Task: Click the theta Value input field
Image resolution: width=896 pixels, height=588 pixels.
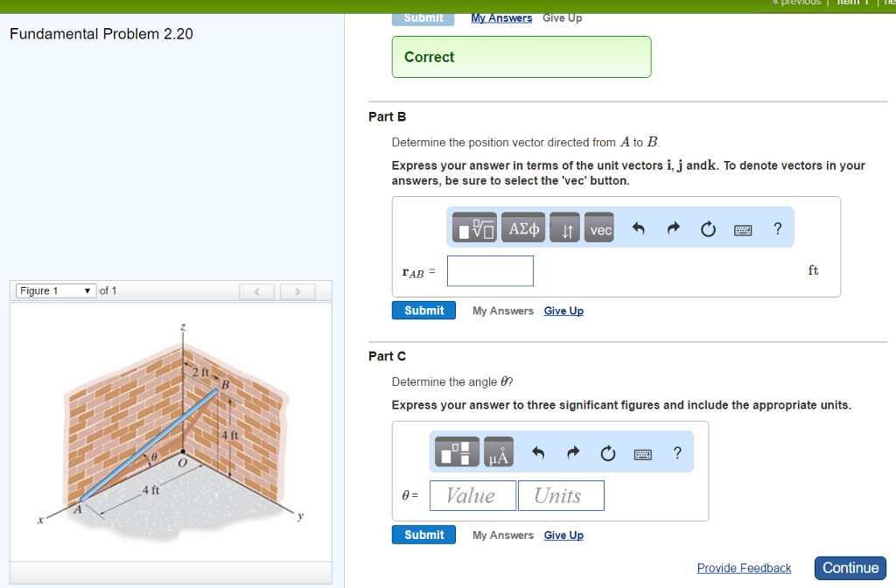Action: coord(472,495)
